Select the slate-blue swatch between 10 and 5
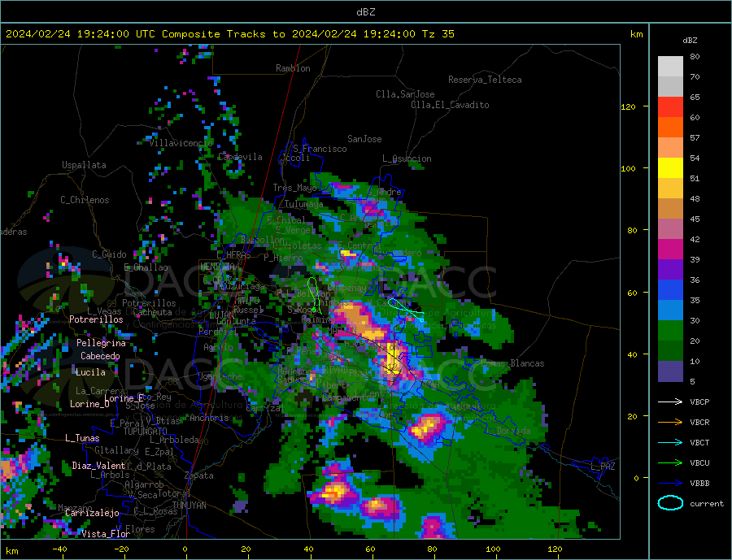The width and height of the screenshot is (732, 560). click(670, 371)
